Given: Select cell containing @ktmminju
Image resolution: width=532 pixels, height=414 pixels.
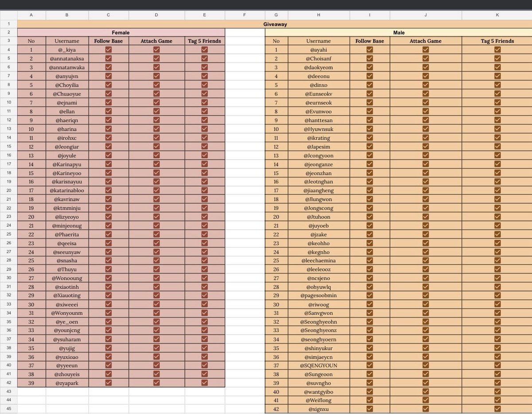Looking at the screenshot, I should click(67, 207).
